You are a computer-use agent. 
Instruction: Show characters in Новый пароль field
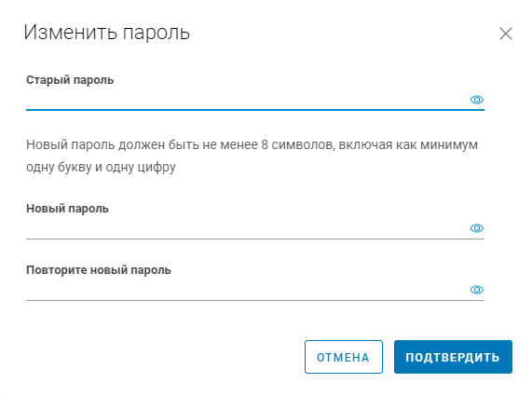click(x=477, y=228)
